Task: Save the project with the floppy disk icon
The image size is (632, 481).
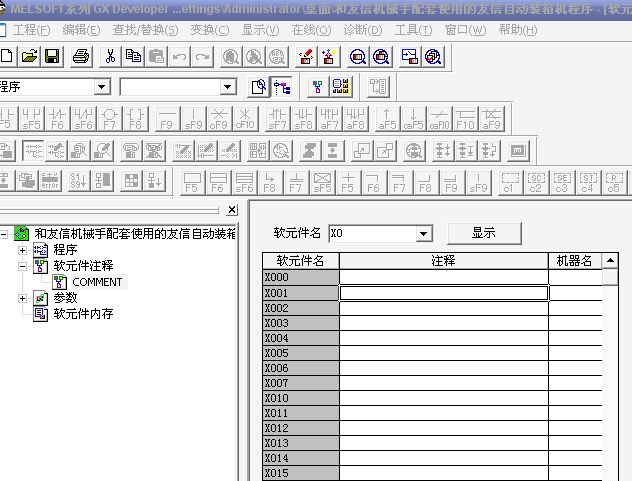Action: 51,56
